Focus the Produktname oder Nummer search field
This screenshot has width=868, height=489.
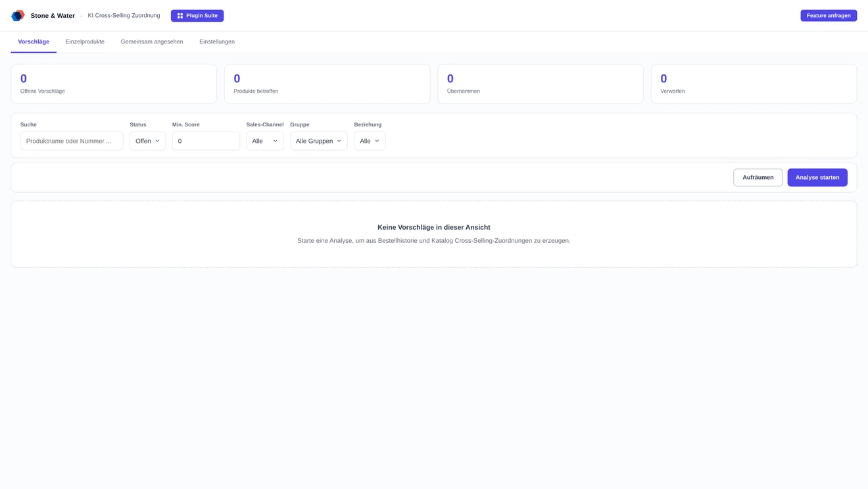(72, 141)
